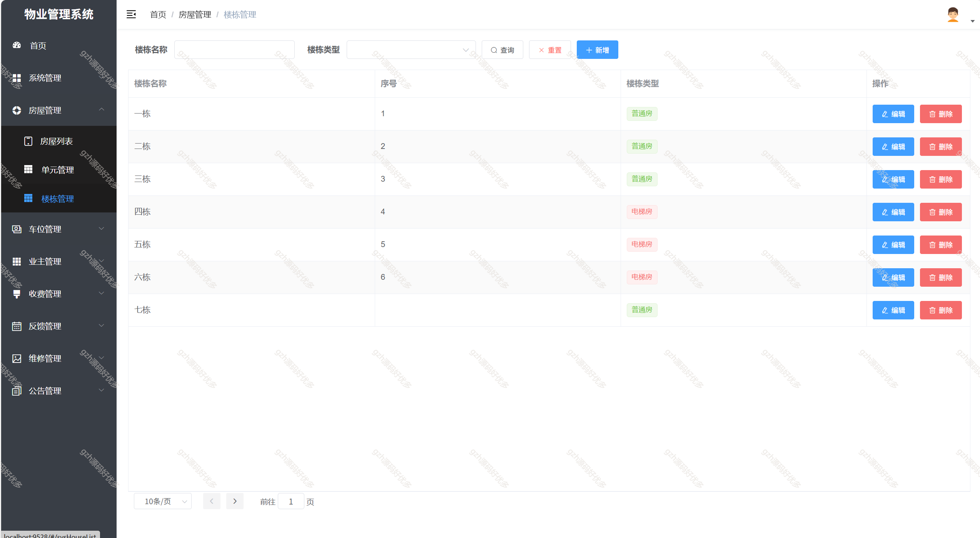
Task: Click the blue 新增 button
Action: tap(597, 50)
